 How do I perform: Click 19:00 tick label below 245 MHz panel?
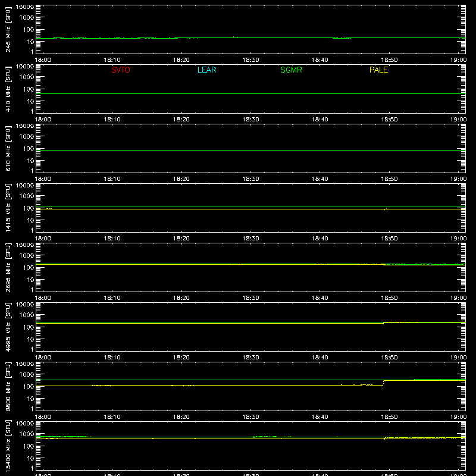click(458, 60)
